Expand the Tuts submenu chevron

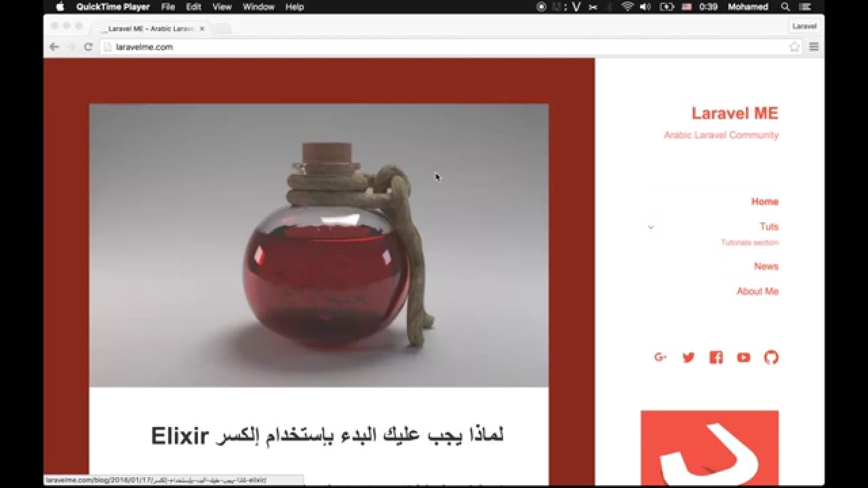pos(651,227)
